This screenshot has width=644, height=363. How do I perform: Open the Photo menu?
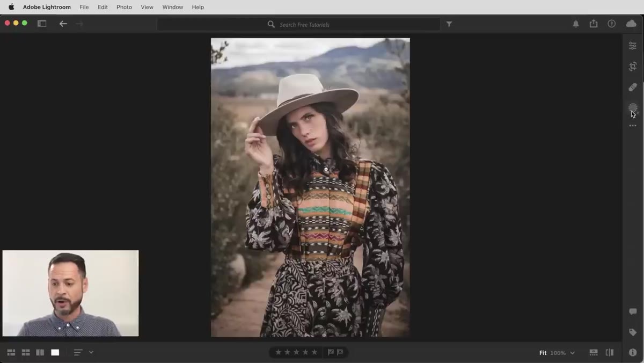click(124, 7)
